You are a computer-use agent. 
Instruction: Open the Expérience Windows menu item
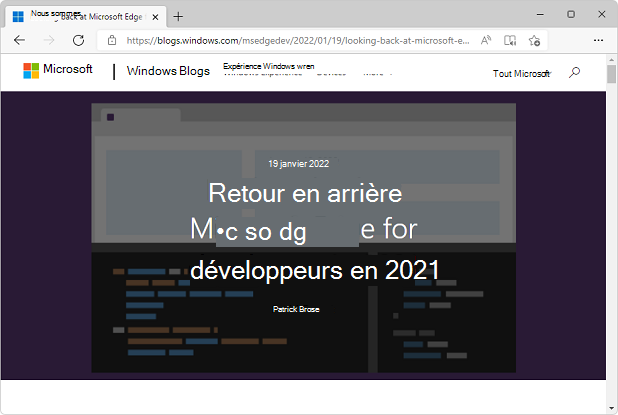[x=268, y=69]
